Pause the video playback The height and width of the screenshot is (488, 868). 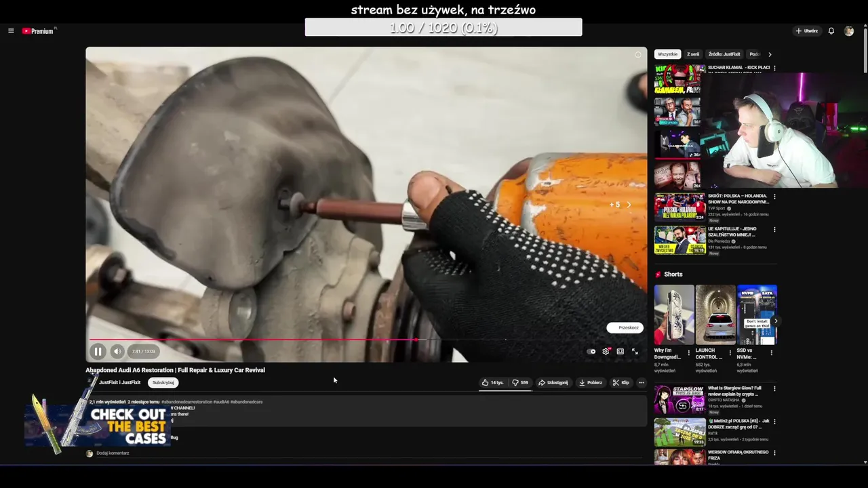pos(98,351)
